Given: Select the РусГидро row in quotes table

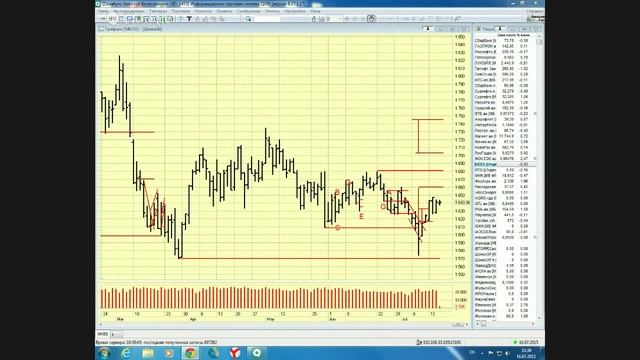Looking at the screenshot, I should coord(505,153).
